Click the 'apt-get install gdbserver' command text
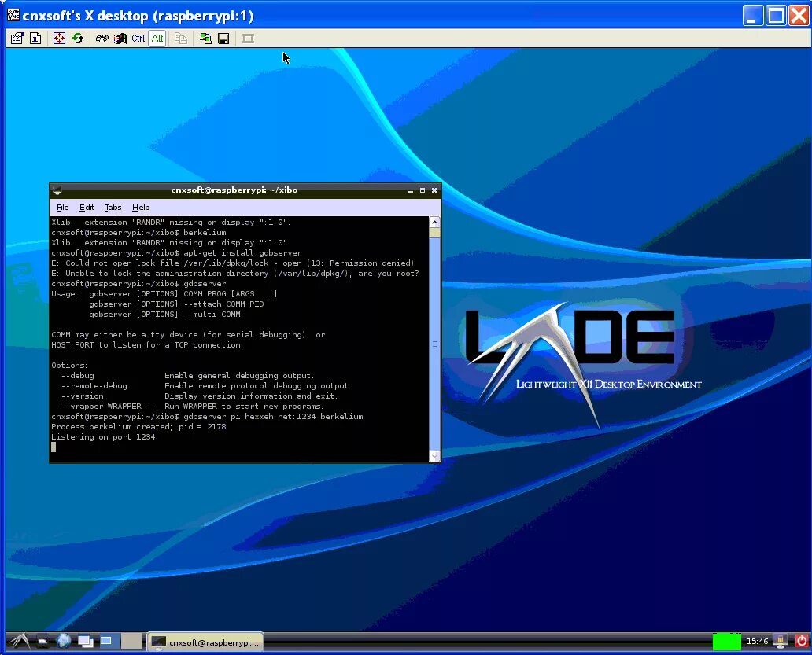The image size is (812, 655). 242,253
